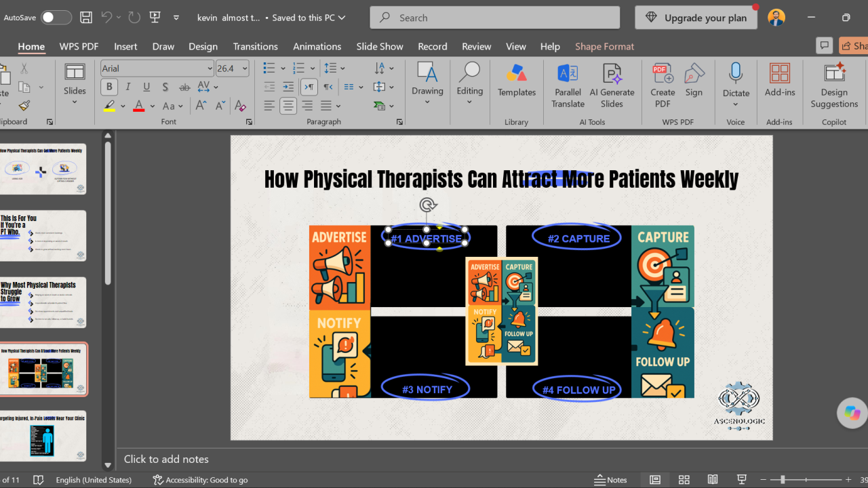Toggle Bold formatting
Image resolution: width=868 pixels, height=488 pixels.
pos(109,87)
